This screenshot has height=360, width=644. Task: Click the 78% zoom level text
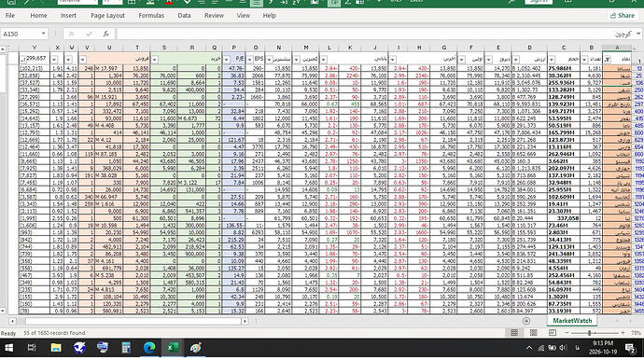pos(637,333)
